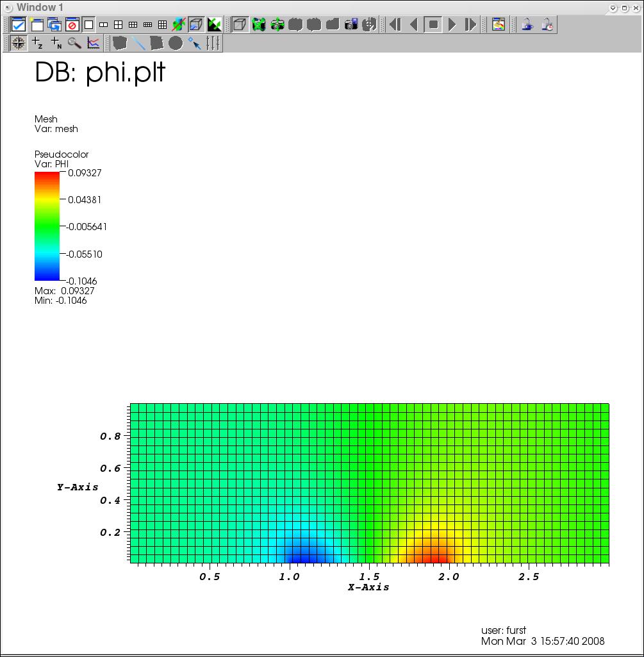Click the Max: 0.09327 legend text
The height and width of the screenshot is (657, 644).
coord(65,291)
